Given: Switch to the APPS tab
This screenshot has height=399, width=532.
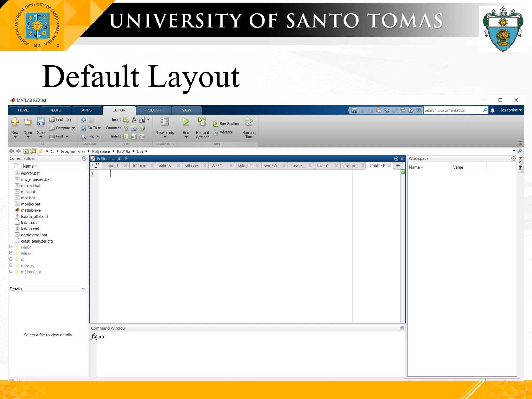Looking at the screenshot, I should [x=87, y=110].
